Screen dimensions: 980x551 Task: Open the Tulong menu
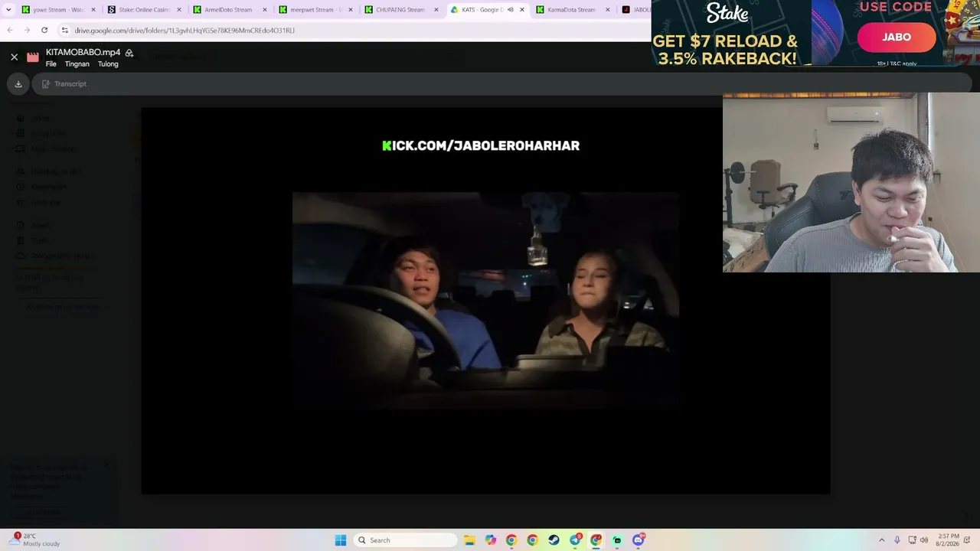click(108, 64)
